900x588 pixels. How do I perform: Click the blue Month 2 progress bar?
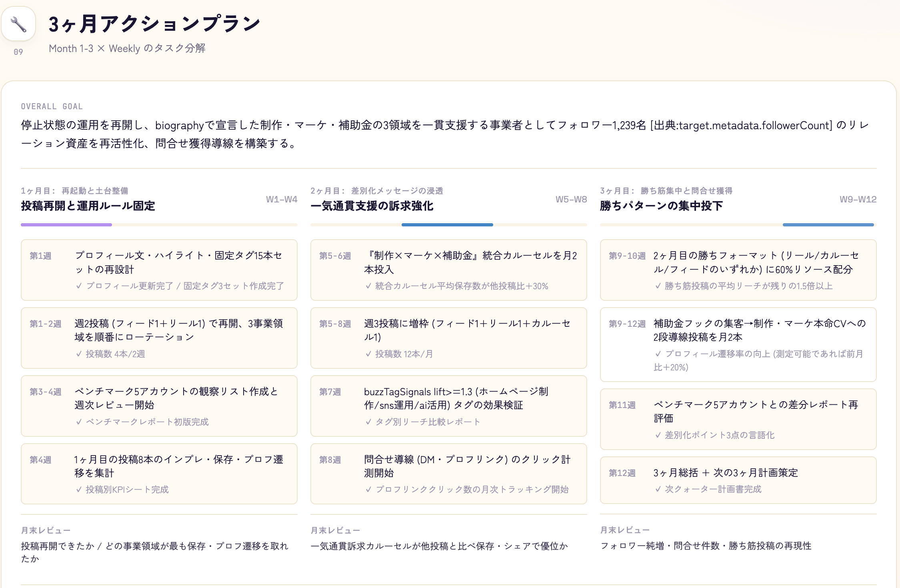(447, 225)
